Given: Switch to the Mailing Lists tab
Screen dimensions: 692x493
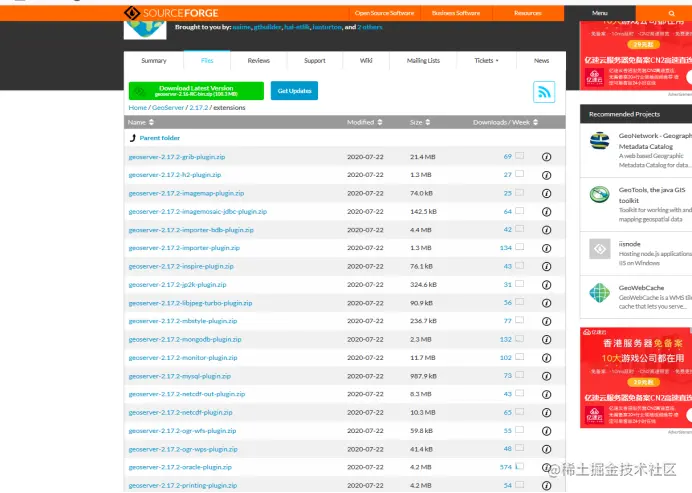Looking at the screenshot, I should [423, 60].
